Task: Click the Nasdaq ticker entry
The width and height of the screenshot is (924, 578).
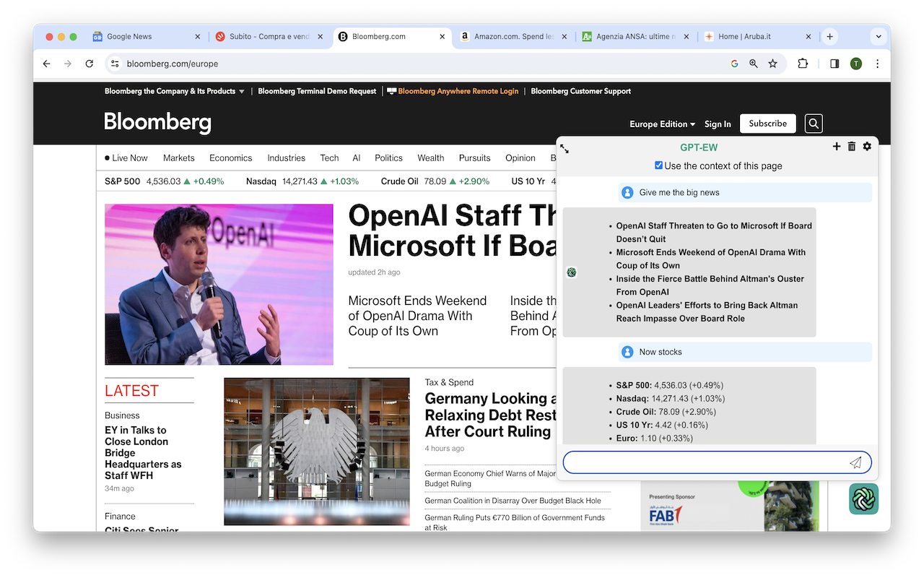Action: click(302, 181)
